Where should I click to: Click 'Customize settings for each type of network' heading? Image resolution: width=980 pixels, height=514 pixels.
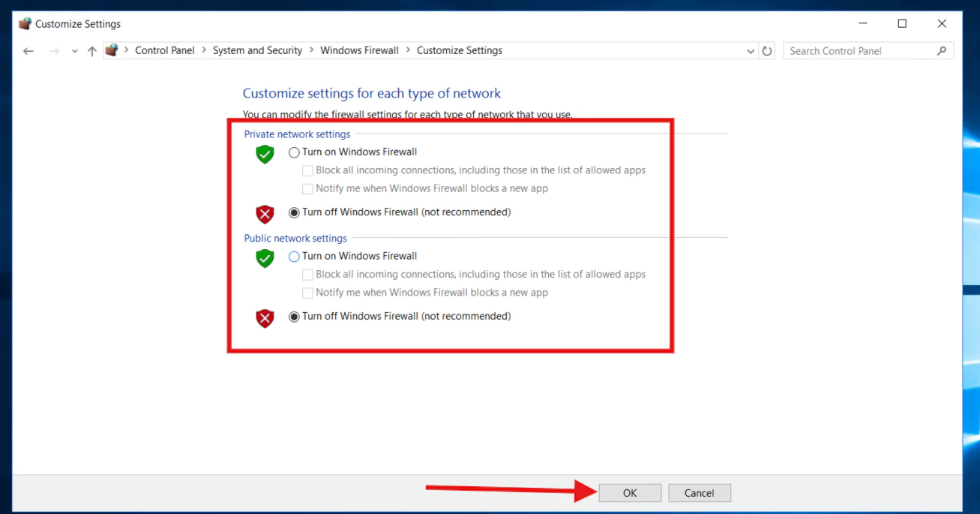[x=372, y=94]
